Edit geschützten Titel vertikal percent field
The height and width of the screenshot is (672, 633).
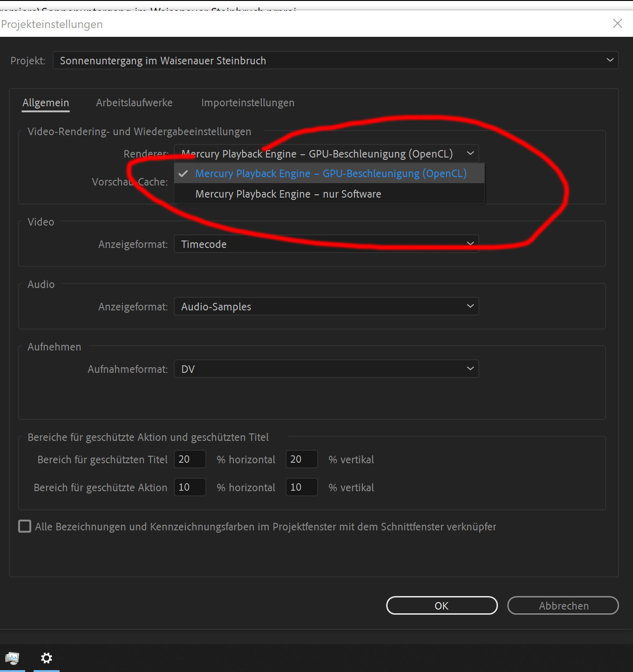pos(302,459)
